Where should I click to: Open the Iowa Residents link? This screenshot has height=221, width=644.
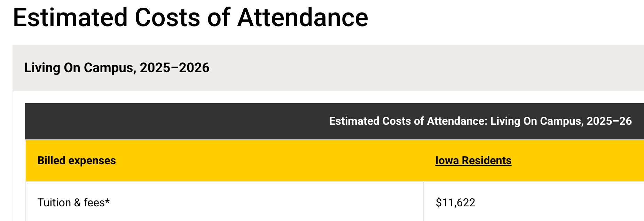[473, 160]
